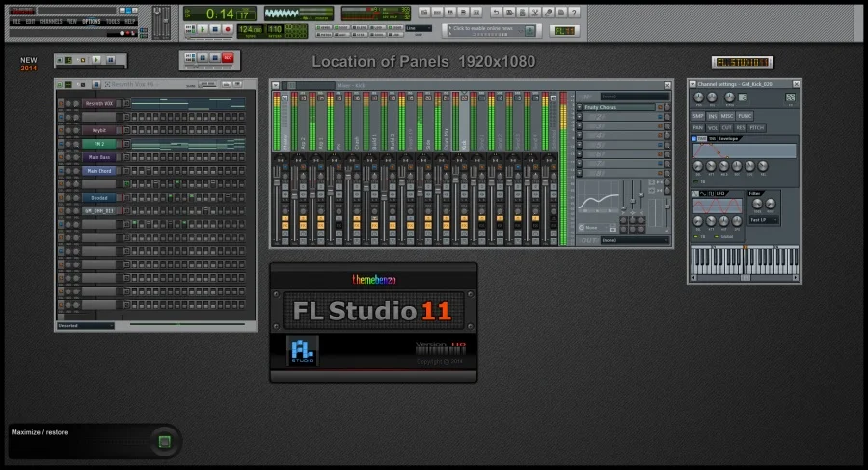Mute the Resynth VOX channel
Screen dimensions: 868x470
pyautogui.click(x=61, y=103)
